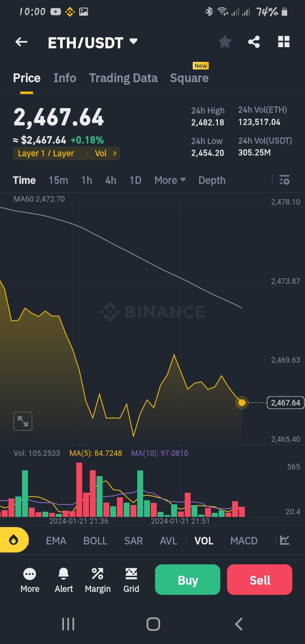Select the 15m timeframe
Screen dimensions: 305x644
[58, 180]
